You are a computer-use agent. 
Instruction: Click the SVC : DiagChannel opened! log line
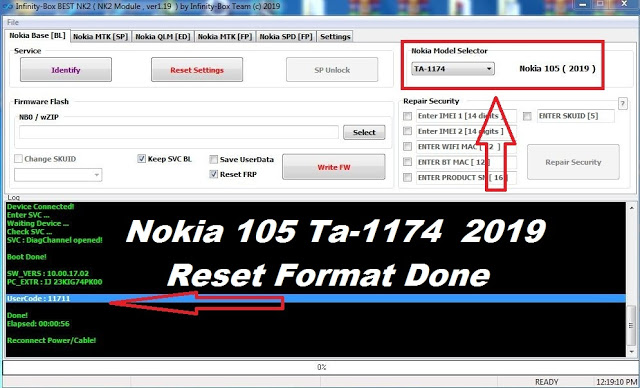pos(55,240)
